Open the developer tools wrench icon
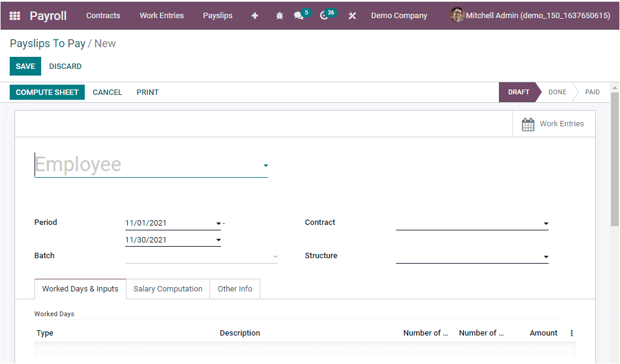This screenshot has height=364, width=620. coord(352,15)
